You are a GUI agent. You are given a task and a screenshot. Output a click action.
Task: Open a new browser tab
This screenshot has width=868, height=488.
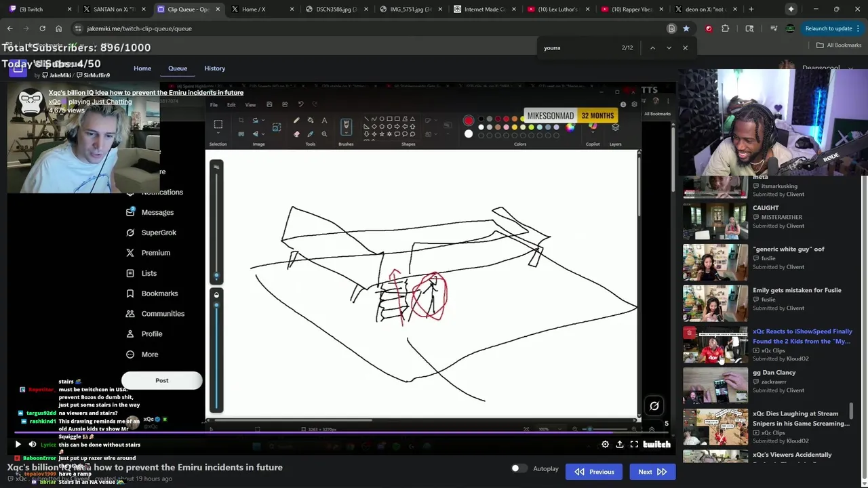[751, 9]
